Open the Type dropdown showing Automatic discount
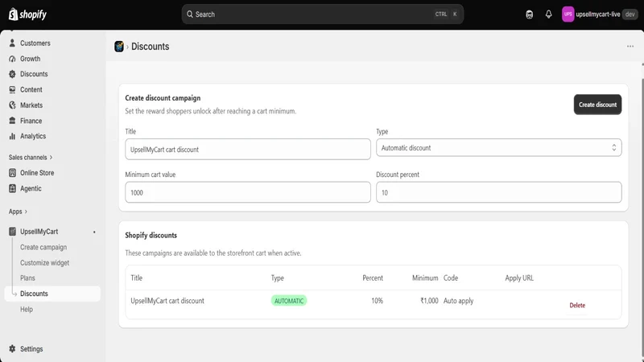Screen dimensions: 644x362 (x=498, y=148)
